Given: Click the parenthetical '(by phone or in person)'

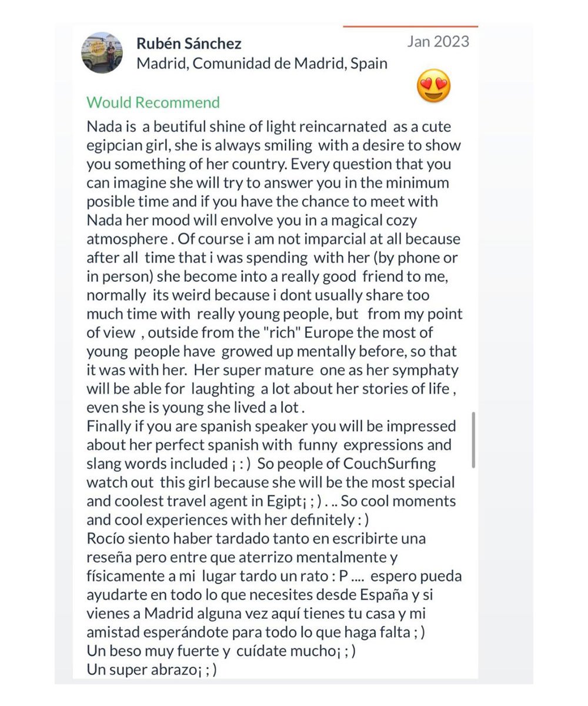Looking at the screenshot, I should coord(272,267).
